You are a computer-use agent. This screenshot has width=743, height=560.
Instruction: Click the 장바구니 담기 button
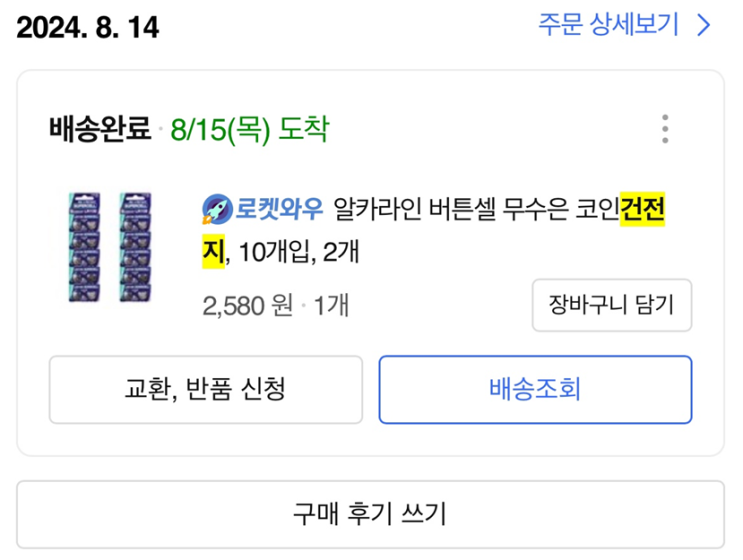(x=611, y=305)
